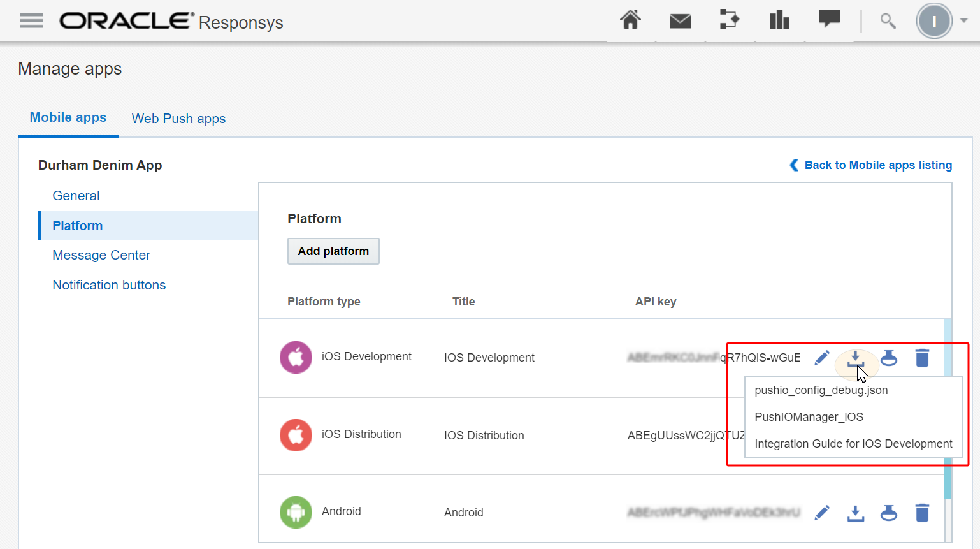Viewport: 980px width, 549px height.
Task: Select the Android title cell
Action: (464, 513)
